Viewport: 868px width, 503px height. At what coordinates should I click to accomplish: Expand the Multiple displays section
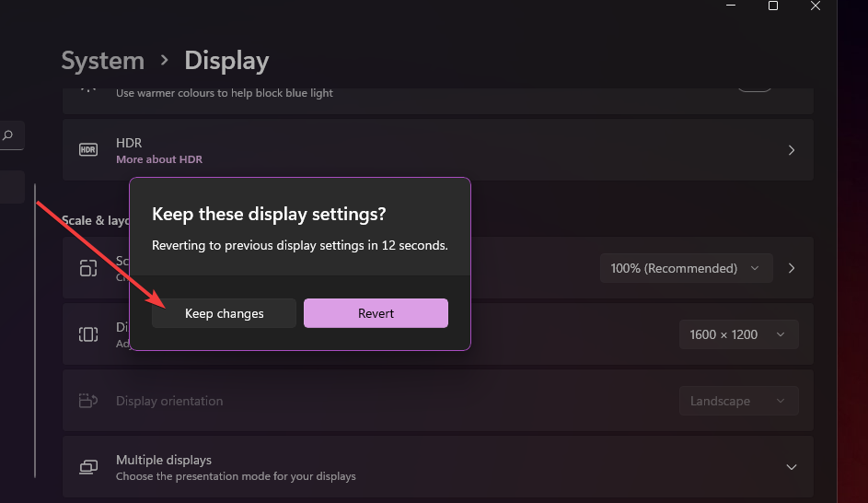792,467
